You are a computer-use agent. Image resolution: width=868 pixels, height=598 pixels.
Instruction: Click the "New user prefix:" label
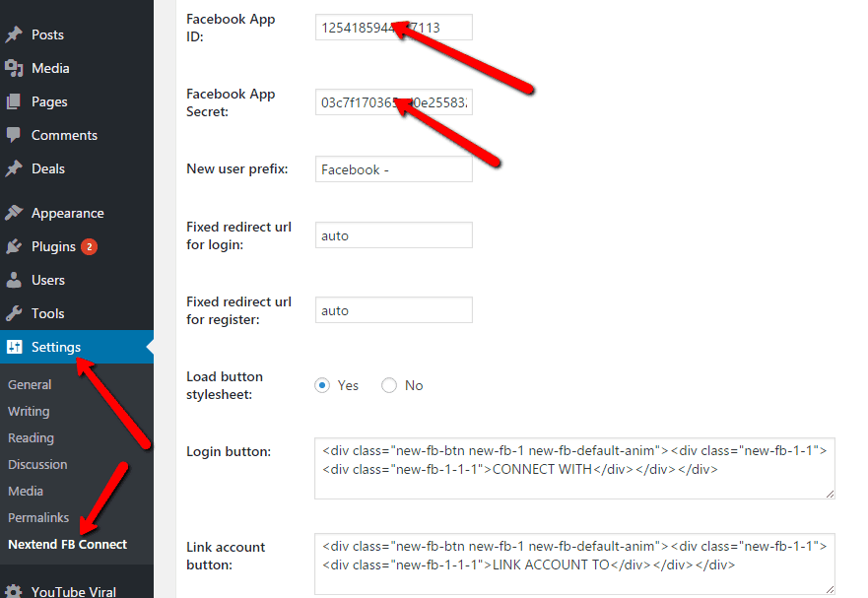point(236,168)
